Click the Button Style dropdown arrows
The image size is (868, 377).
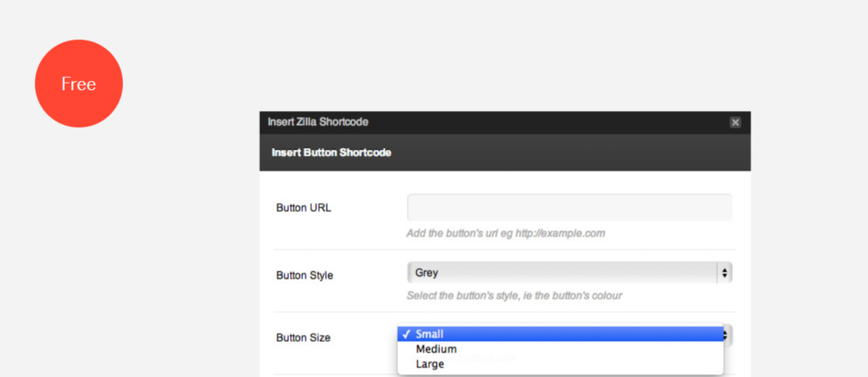725,273
